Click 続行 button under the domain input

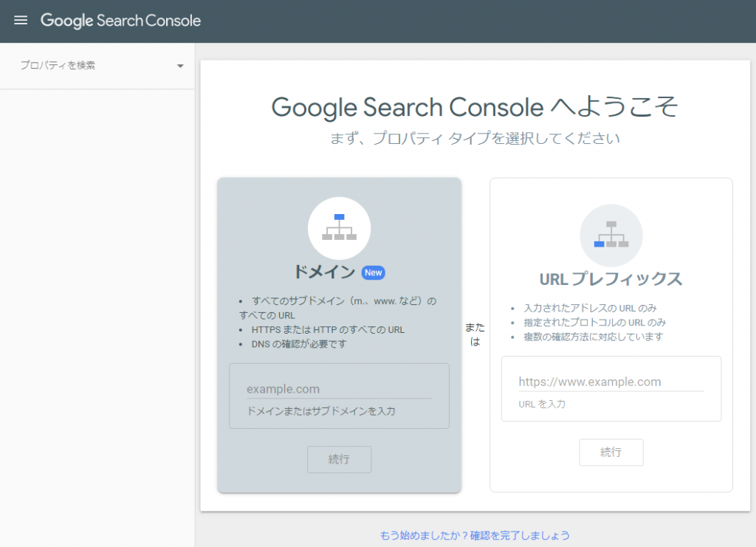tap(339, 459)
